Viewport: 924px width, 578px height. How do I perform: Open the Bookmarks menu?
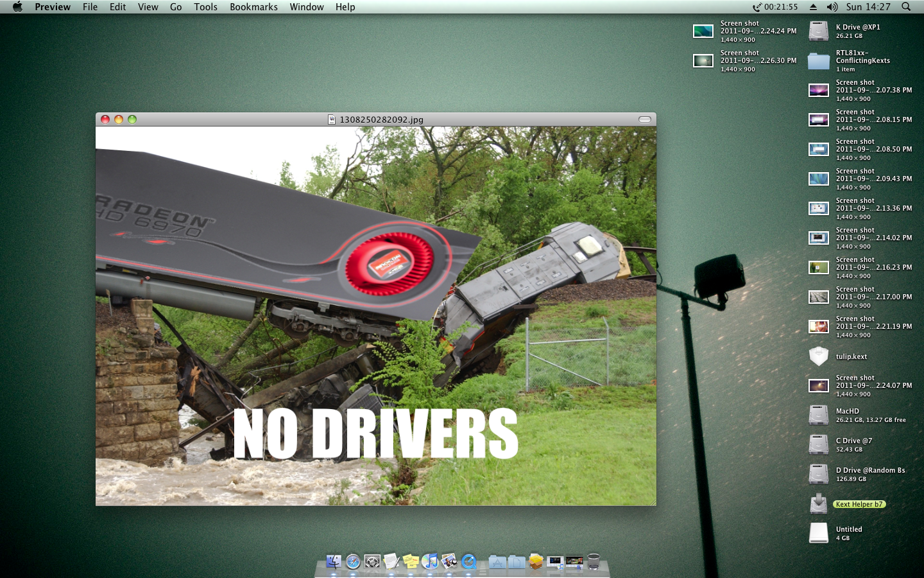tap(253, 6)
